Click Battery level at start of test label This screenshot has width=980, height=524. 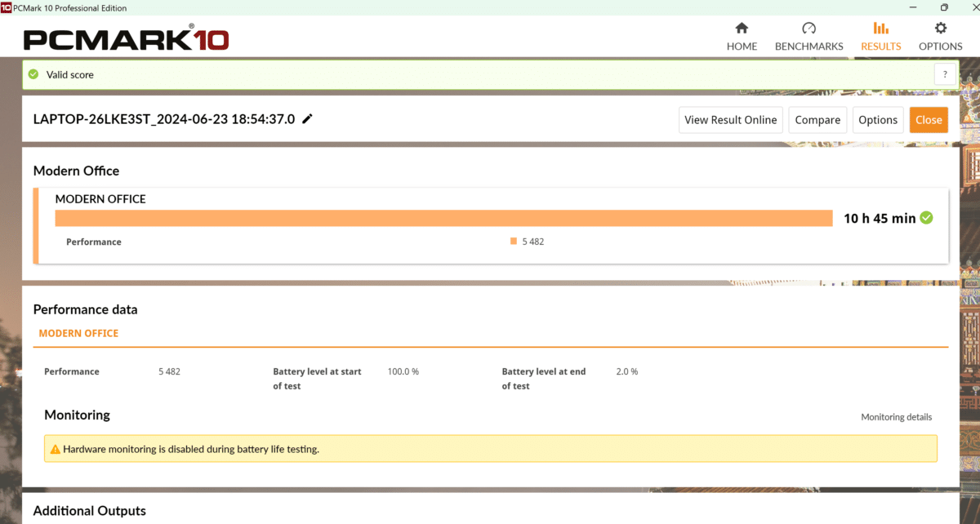(317, 379)
